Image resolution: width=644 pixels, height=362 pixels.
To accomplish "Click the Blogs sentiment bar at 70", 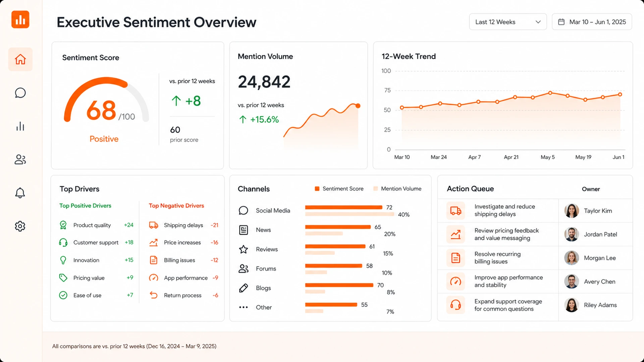I will pyautogui.click(x=339, y=285).
